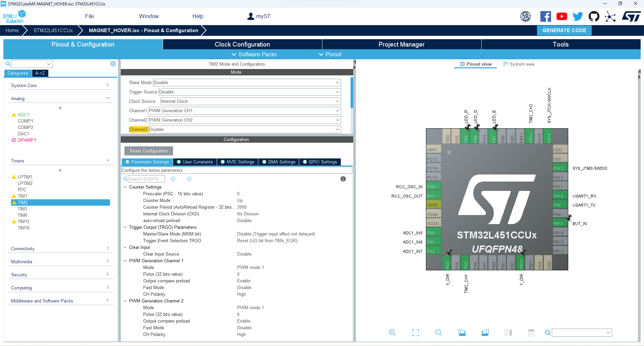Go to next parameter search result

[x=189, y=179]
